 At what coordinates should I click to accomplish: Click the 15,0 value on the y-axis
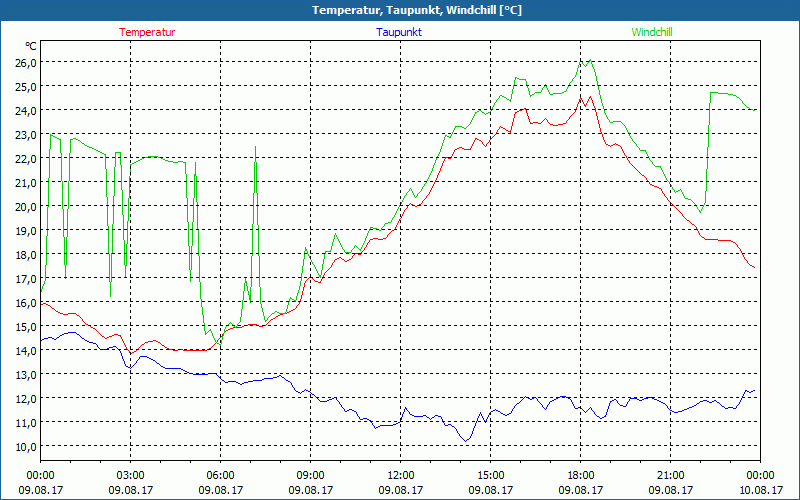(26, 327)
